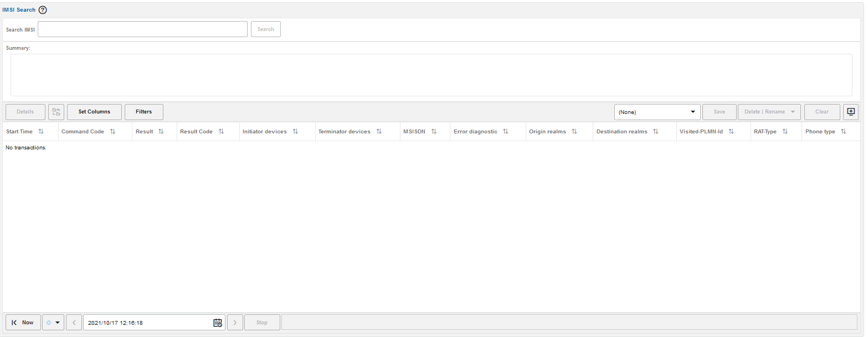Image resolution: width=868 pixels, height=337 pixels.
Task: Sort by Result Code column arrows
Action: (x=221, y=132)
